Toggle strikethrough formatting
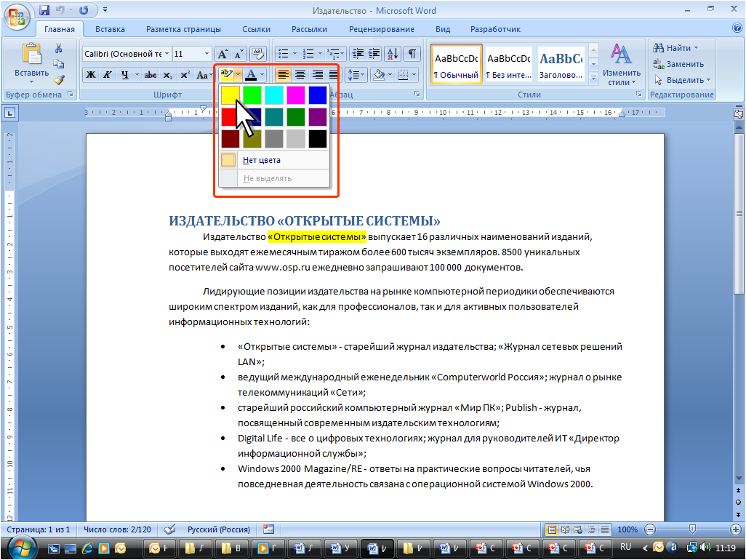 pos(151,75)
